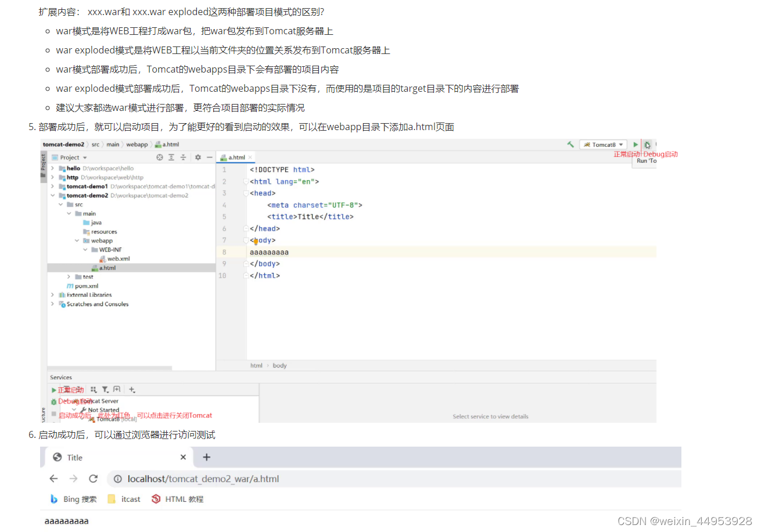
Task: Open the Tomcat8 run configuration dropdown
Action: (603, 145)
